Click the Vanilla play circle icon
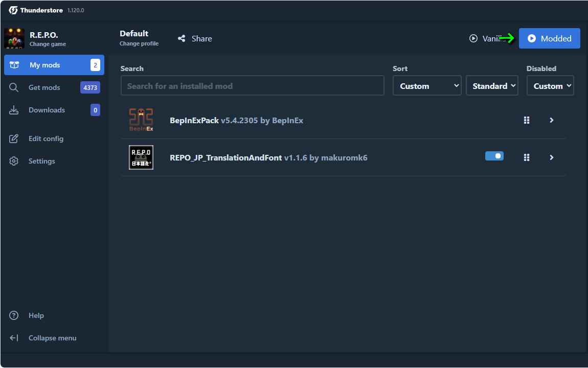 473,39
